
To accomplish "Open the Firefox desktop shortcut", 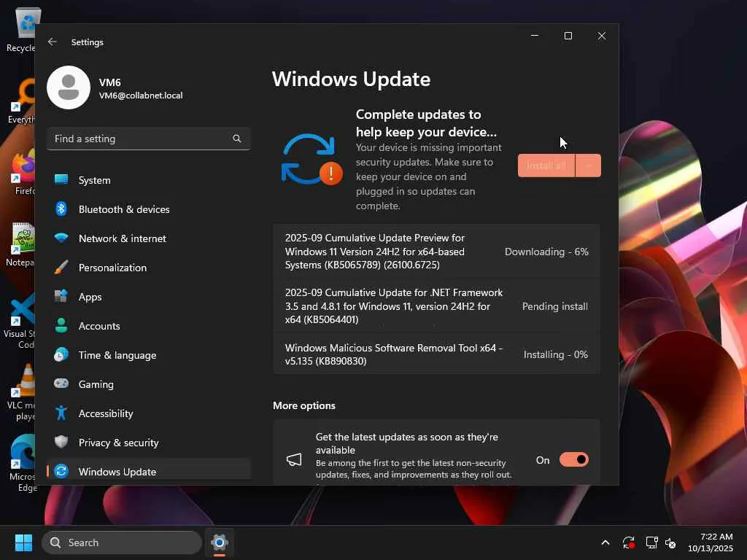I will pos(21,172).
